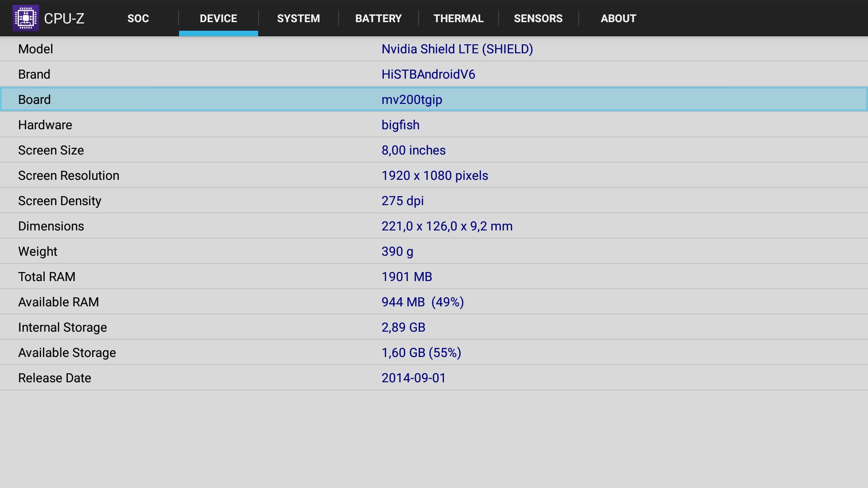868x488 pixels.
Task: Switch to the SOC tab
Action: click(x=138, y=19)
